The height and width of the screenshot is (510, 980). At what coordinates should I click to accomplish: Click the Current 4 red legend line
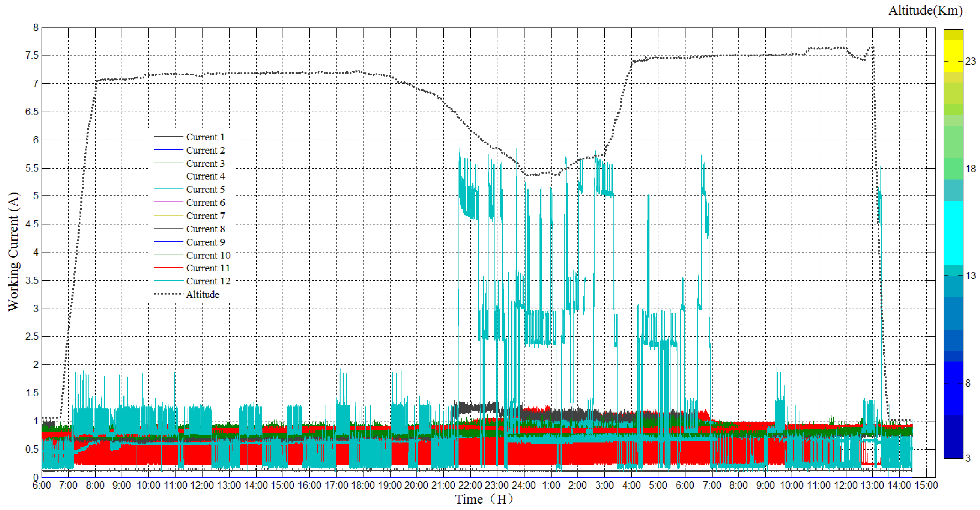click(x=169, y=176)
